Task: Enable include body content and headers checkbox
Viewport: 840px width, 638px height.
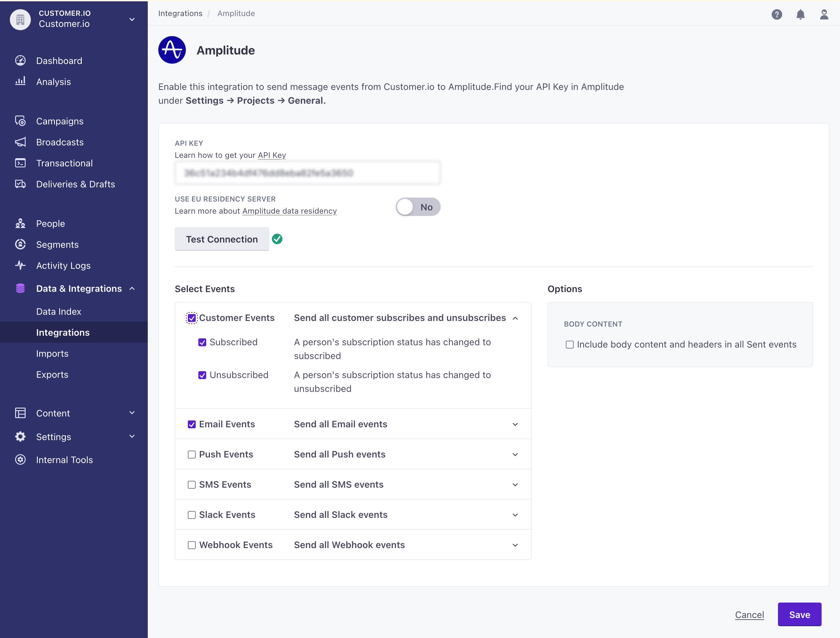Action: pyautogui.click(x=569, y=345)
